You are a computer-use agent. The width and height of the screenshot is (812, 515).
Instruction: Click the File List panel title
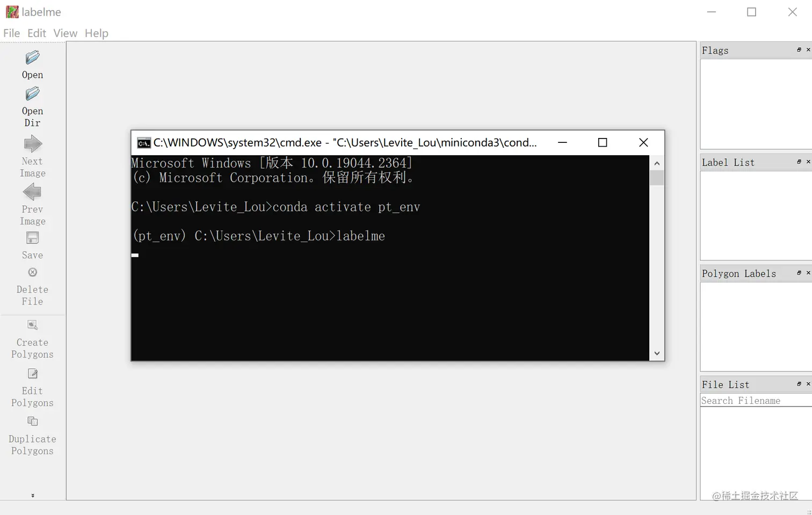(726, 385)
